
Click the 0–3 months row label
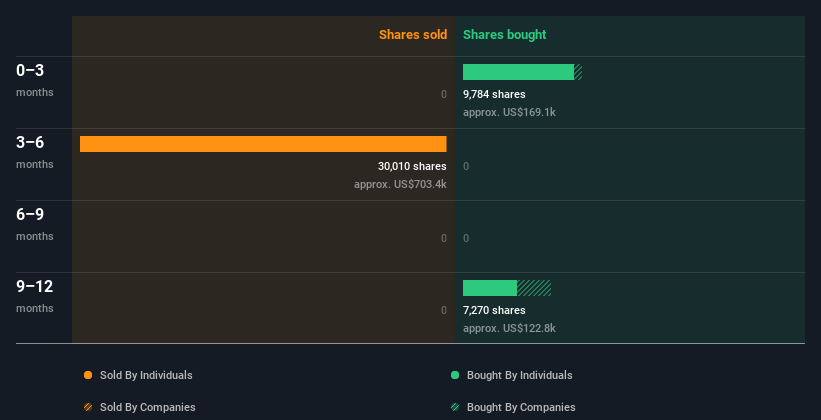pos(35,80)
